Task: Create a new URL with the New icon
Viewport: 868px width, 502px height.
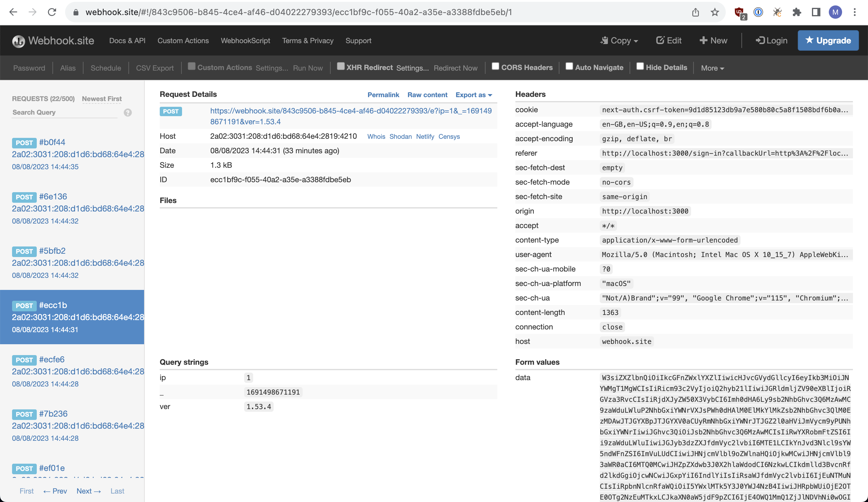Action: (704, 40)
